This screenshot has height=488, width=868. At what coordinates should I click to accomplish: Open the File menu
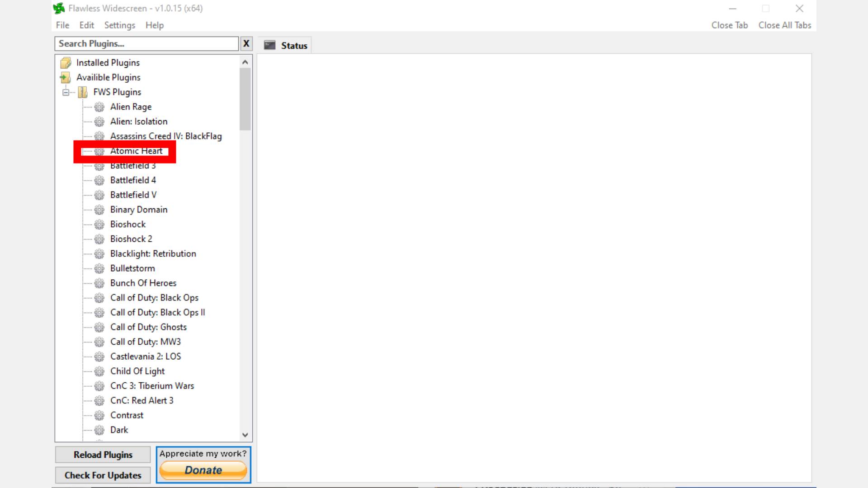click(x=62, y=25)
